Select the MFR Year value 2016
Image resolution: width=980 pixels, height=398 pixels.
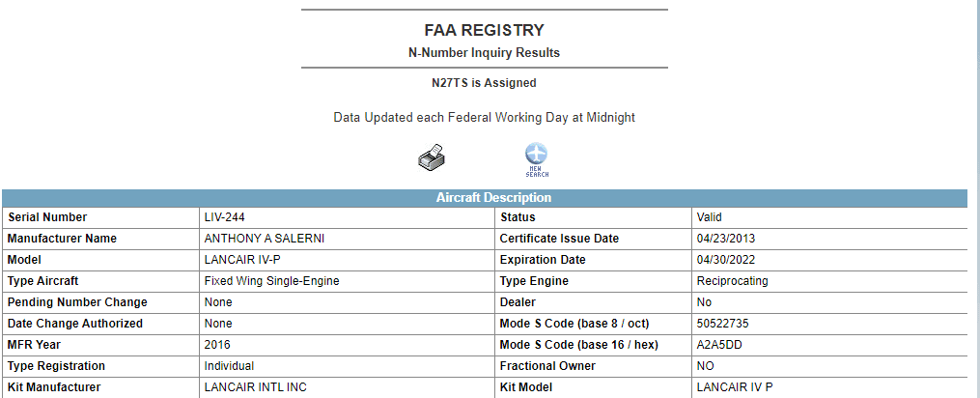[x=217, y=345]
